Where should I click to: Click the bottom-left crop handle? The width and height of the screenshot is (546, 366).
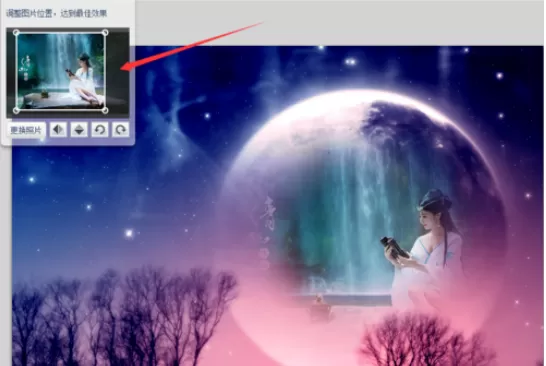click(x=16, y=110)
